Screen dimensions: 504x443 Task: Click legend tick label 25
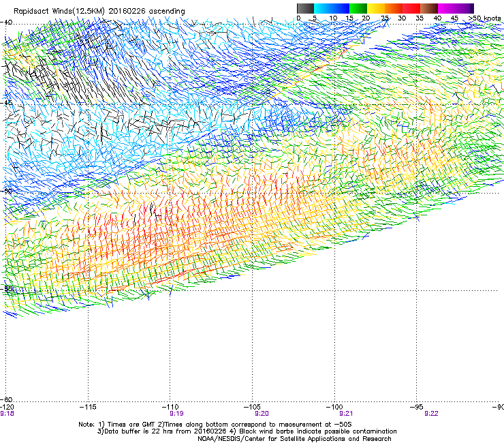pos(385,18)
